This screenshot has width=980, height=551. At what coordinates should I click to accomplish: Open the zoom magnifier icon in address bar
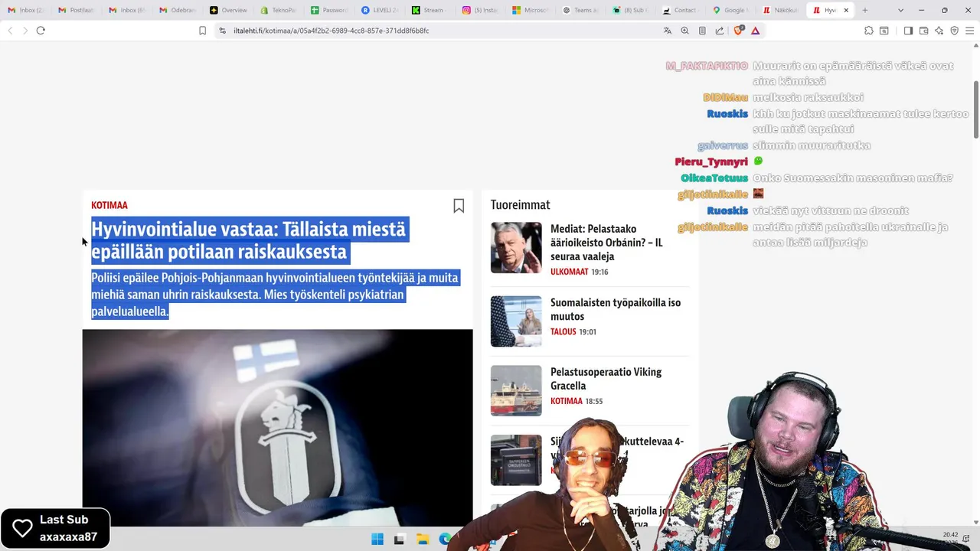pos(685,31)
